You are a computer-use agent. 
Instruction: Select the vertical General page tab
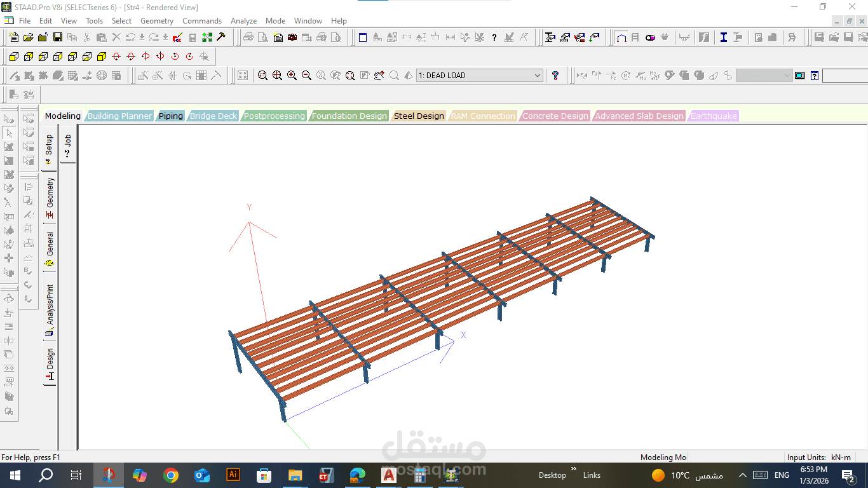[50, 248]
